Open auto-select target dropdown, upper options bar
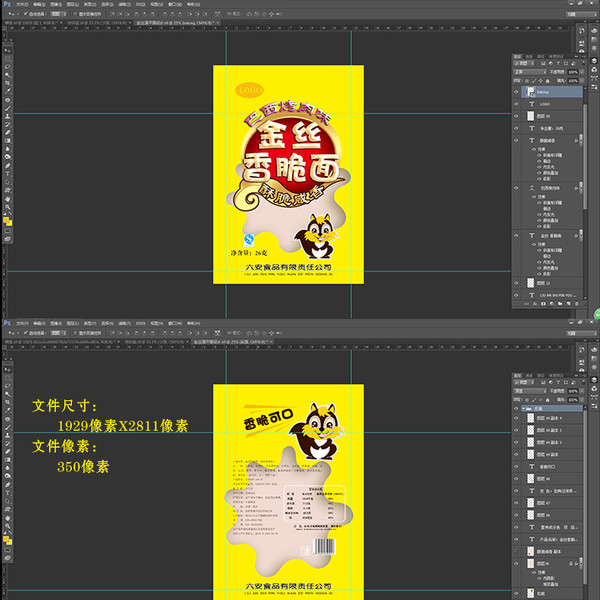Image resolution: width=600 pixels, height=600 pixels. pos(58,13)
